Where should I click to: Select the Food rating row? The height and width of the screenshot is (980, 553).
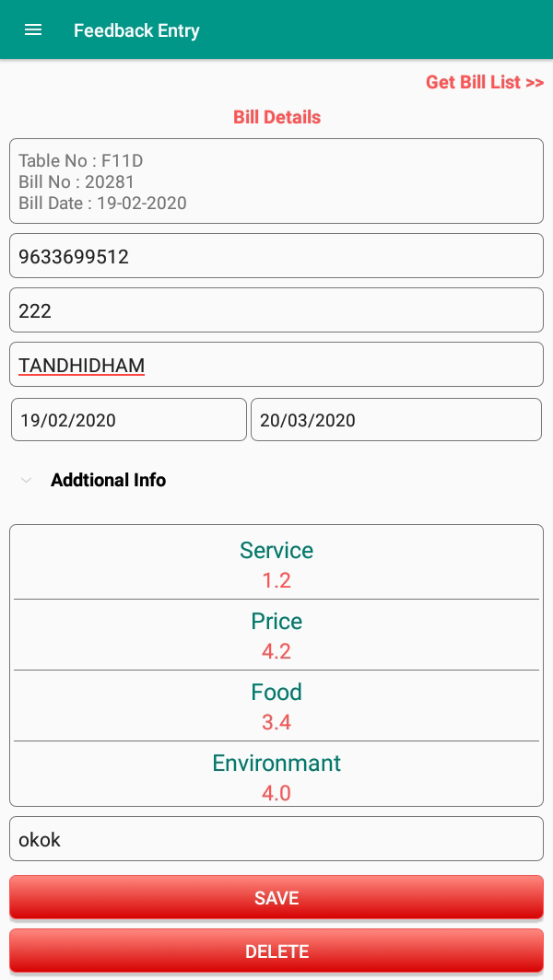[x=276, y=706]
